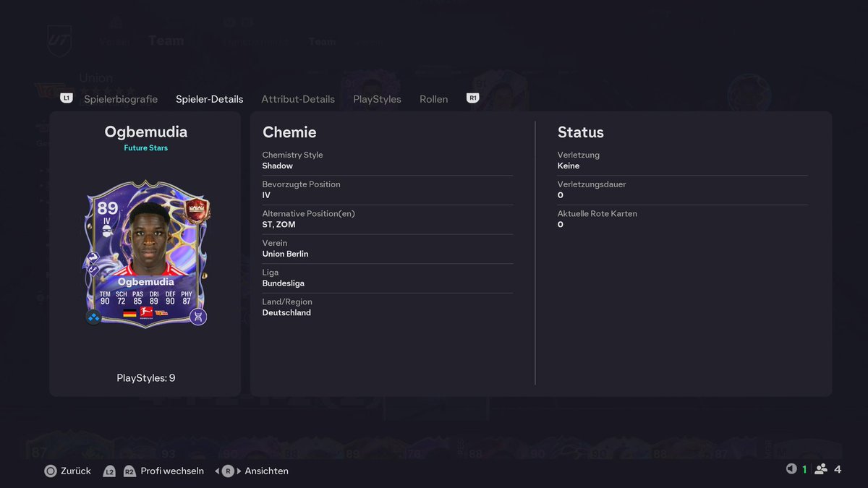Select the Ogbemudia player card
The width and height of the screenshot is (868, 488).
145,253
